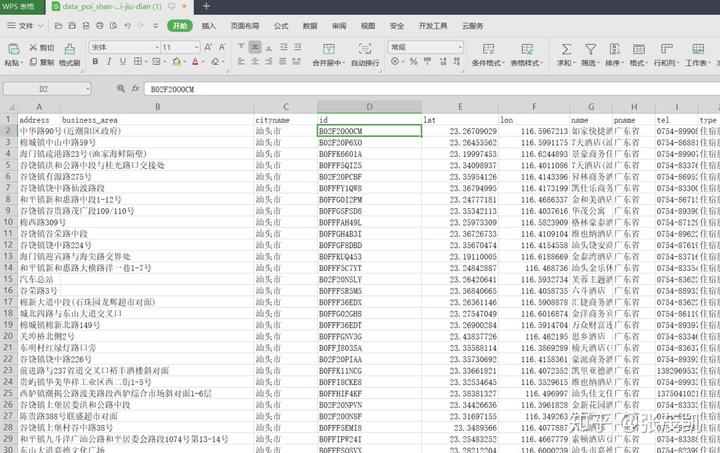Viewport: 720px width, 453px height.
Task: Click the Rows and Columns (行和列) icon
Action: pos(666,49)
